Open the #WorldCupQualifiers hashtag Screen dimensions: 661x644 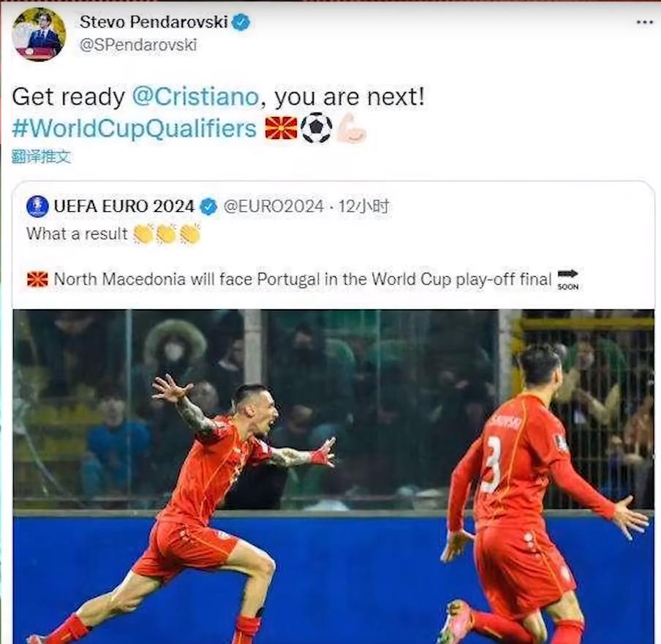(x=135, y=129)
